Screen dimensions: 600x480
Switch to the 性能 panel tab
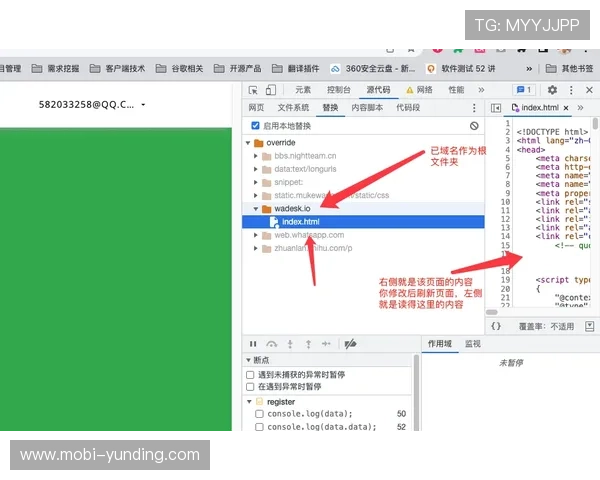pos(456,90)
